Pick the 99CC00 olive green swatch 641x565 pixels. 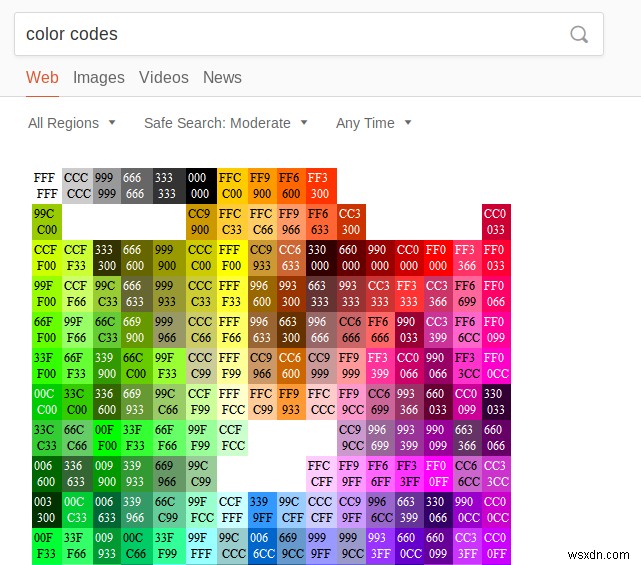click(47, 222)
